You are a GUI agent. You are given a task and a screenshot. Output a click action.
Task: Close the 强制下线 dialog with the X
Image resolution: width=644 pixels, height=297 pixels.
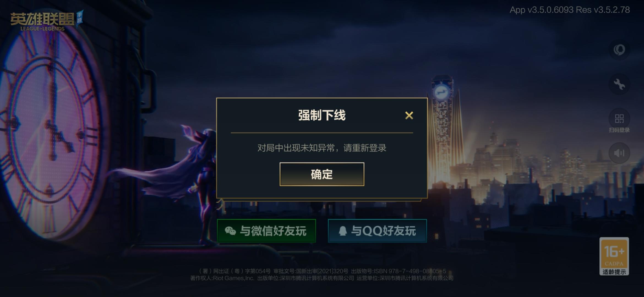[x=409, y=116]
